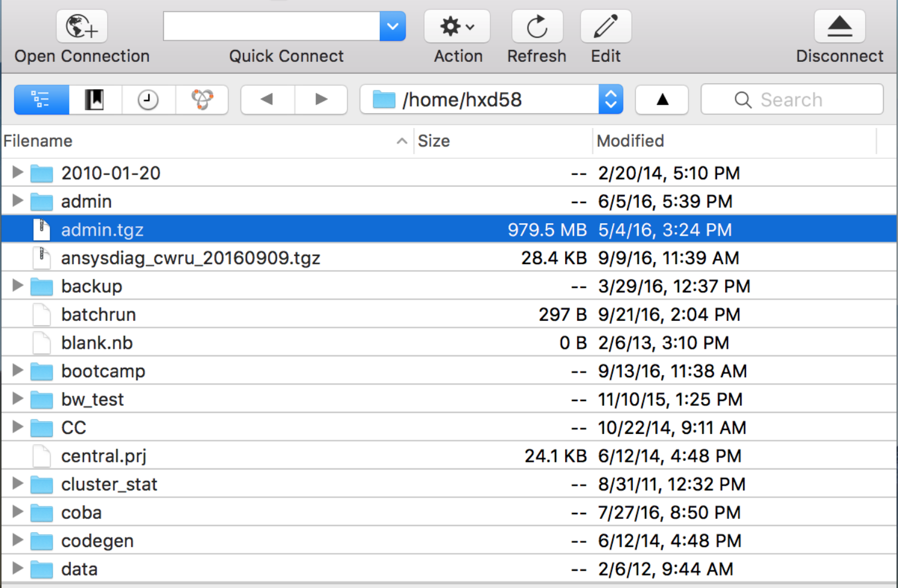The height and width of the screenshot is (588, 898).
Task: Click the 979.5 MB size value
Action: (x=547, y=230)
